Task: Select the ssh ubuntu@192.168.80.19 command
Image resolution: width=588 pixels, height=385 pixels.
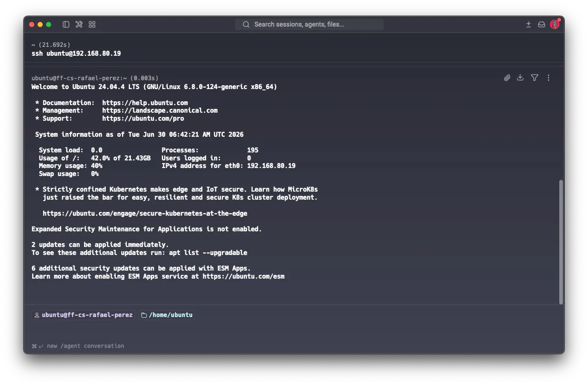Action: point(76,54)
